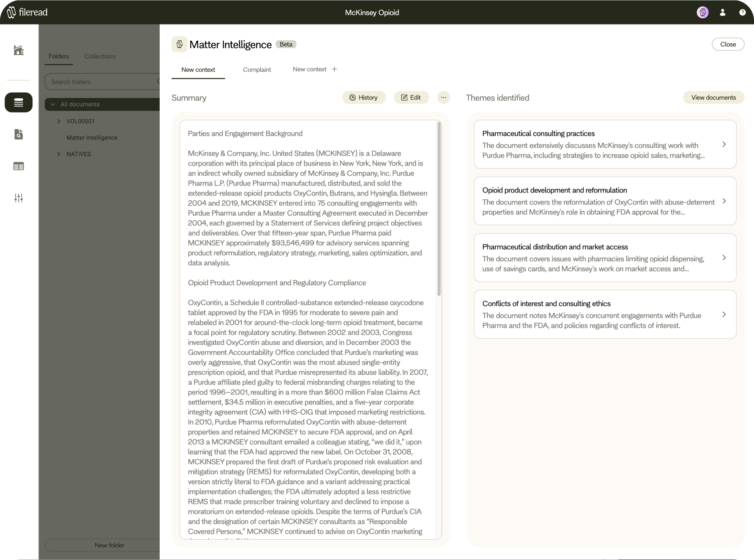Screen dimensions: 754x560
Task: Add a new context with plus icon
Action: click(335, 69)
